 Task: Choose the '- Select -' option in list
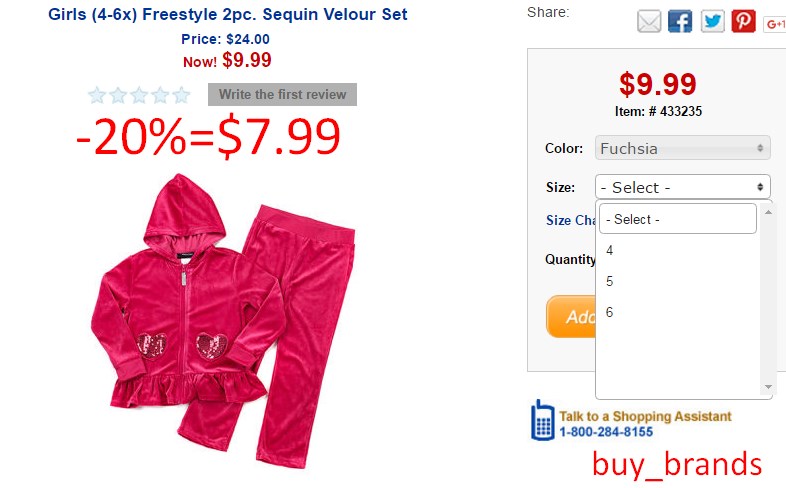point(678,219)
